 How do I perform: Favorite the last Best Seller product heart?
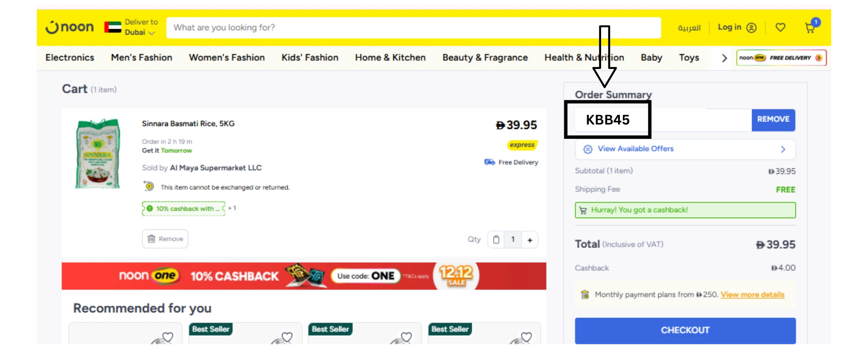[526, 337]
